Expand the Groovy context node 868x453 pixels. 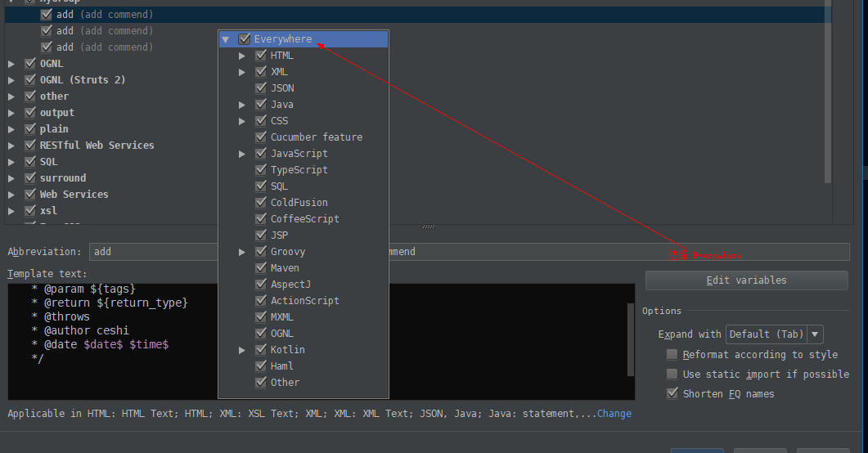coord(242,252)
